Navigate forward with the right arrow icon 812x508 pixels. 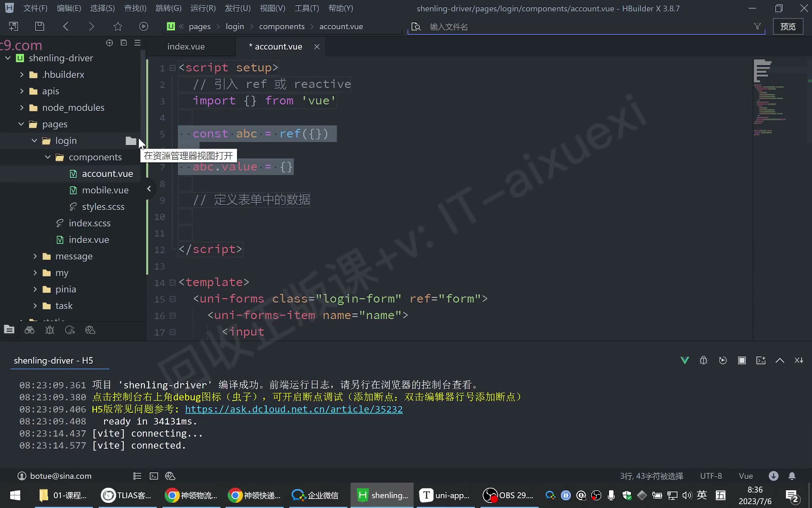(x=91, y=26)
